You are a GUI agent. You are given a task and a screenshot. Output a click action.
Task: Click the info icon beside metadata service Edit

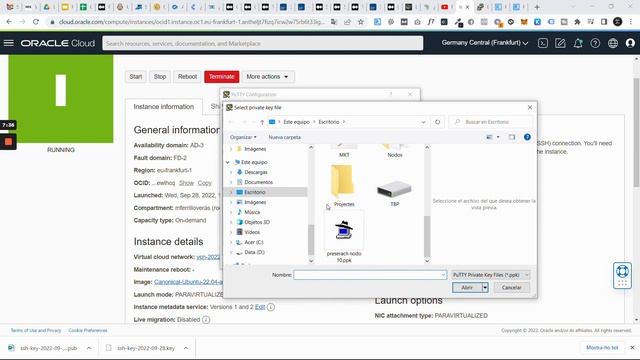[271, 307]
